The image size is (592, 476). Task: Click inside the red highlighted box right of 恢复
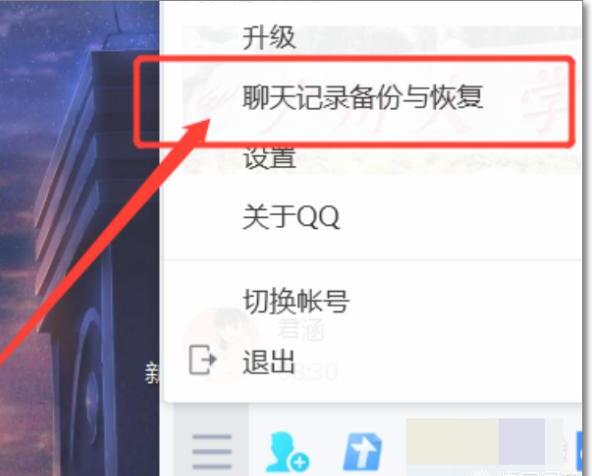coord(529,98)
